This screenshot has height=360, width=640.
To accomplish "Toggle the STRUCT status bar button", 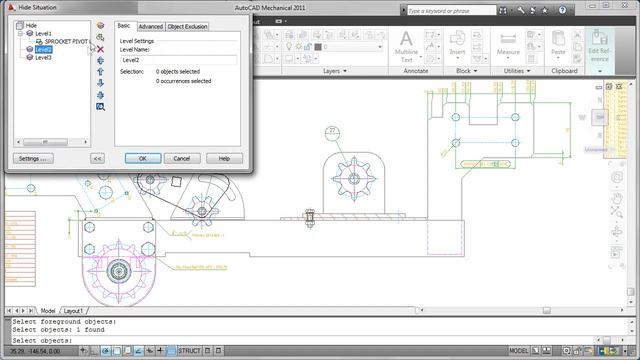I will pyautogui.click(x=189, y=351).
